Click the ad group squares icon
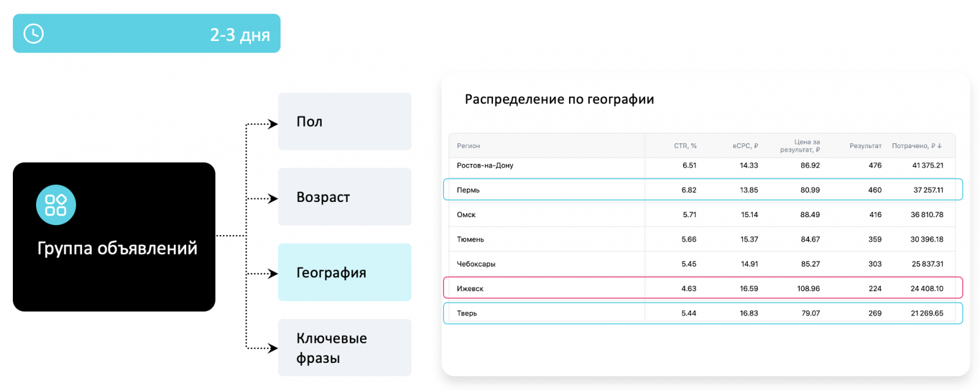This screenshot has height=391, width=980. click(x=56, y=205)
